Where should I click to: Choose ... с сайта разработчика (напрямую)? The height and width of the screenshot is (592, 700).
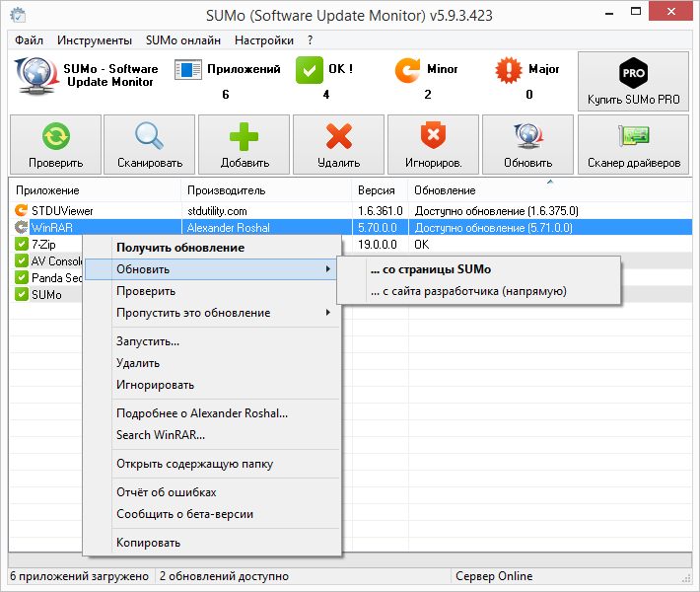pyautogui.click(x=478, y=291)
